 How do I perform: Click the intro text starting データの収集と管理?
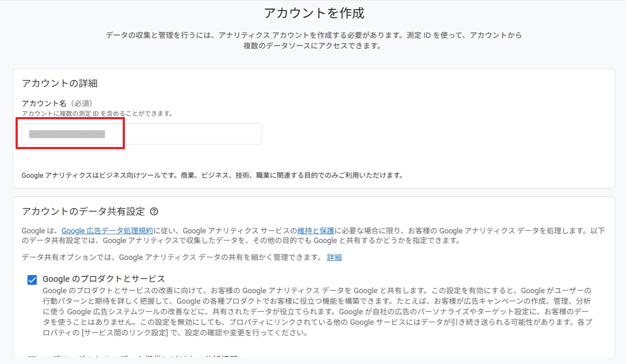tap(313, 35)
